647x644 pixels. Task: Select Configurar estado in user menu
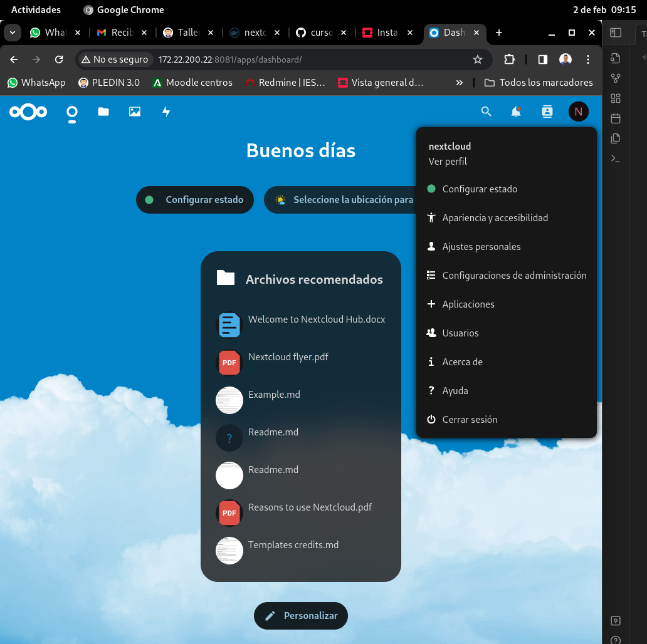coord(507,189)
